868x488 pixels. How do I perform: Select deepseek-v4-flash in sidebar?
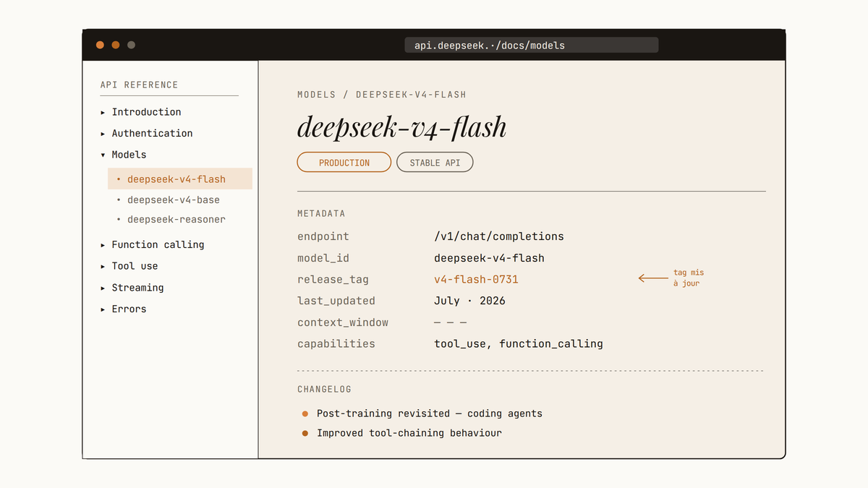(180, 179)
